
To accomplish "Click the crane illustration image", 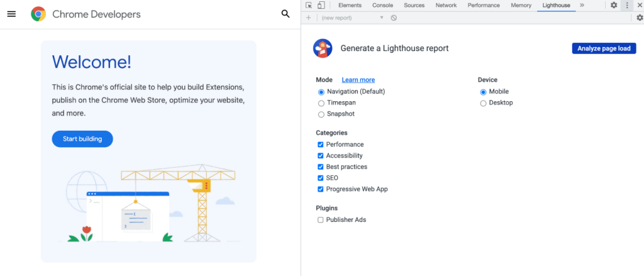I will [x=148, y=202].
